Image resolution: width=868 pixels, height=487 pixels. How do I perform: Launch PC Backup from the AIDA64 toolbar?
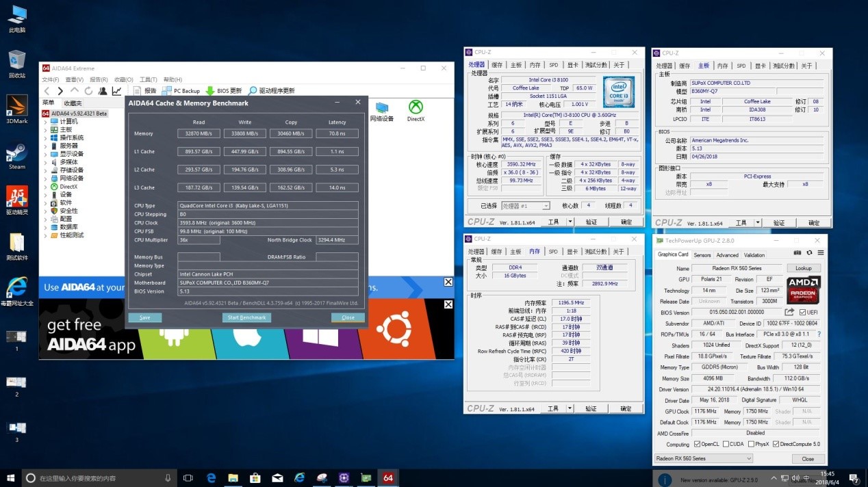point(181,90)
